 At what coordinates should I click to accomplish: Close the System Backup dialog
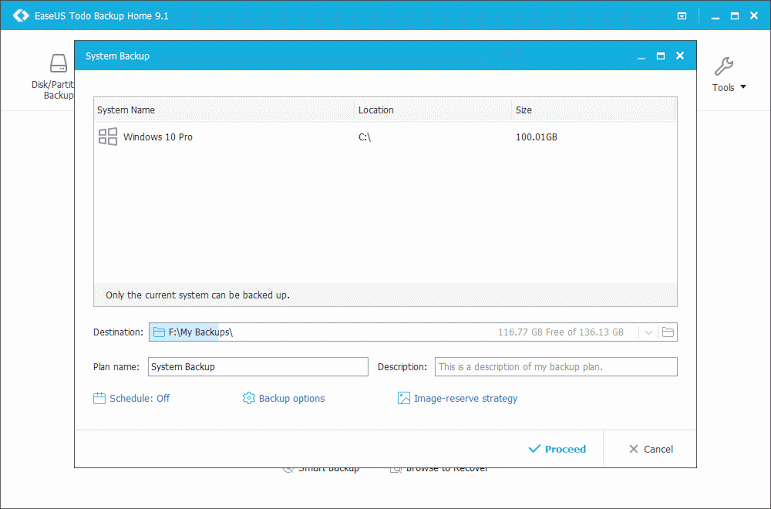point(680,56)
